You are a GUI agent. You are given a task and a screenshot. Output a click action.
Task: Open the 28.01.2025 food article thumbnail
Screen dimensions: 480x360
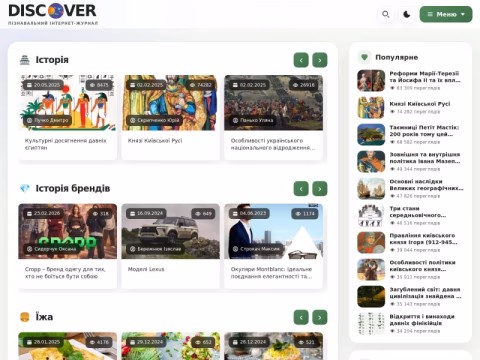(x=67, y=346)
